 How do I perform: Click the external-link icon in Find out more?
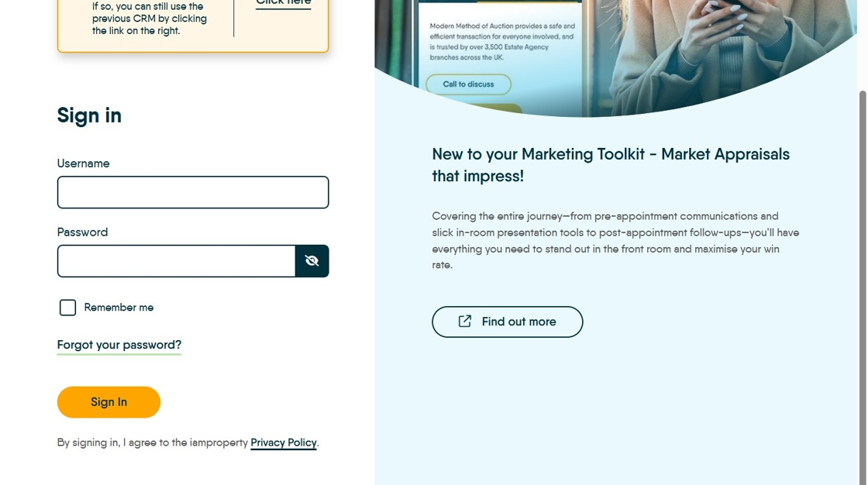pos(465,321)
